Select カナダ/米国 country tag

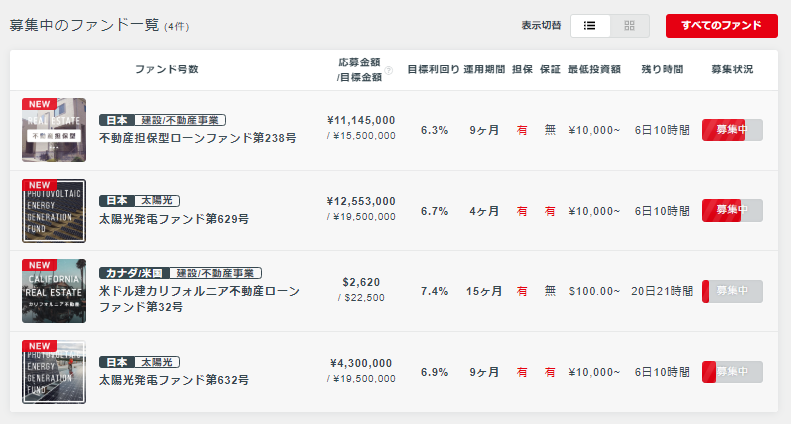pos(134,273)
